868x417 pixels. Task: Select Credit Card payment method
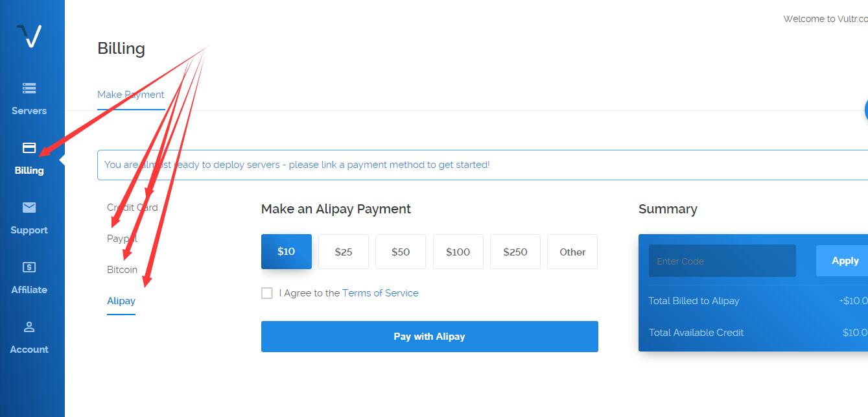[x=132, y=208]
